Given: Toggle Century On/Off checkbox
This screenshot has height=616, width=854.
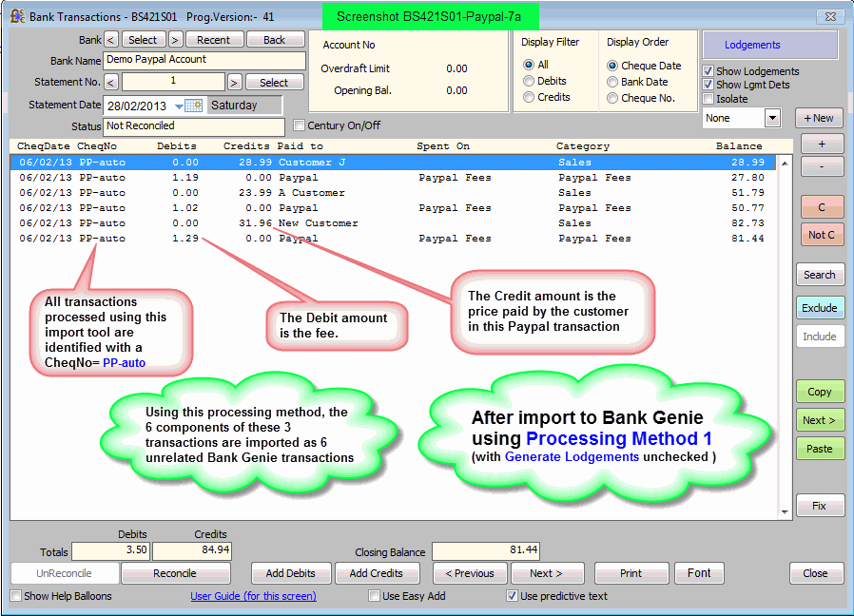Looking at the screenshot, I should click(x=299, y=125).
